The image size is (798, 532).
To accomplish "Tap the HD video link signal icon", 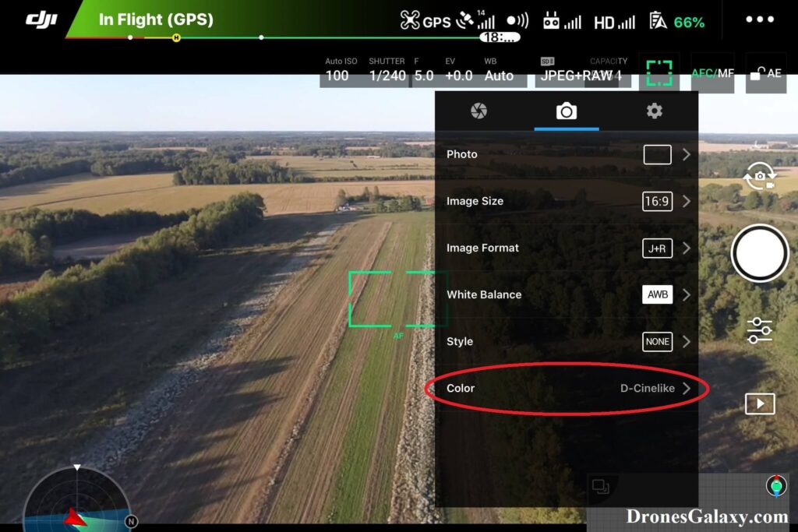I will click(x=614, y=22).
